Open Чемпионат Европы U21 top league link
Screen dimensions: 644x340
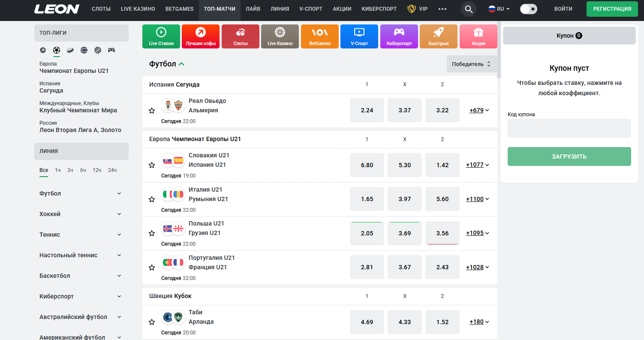pos(74,71)
